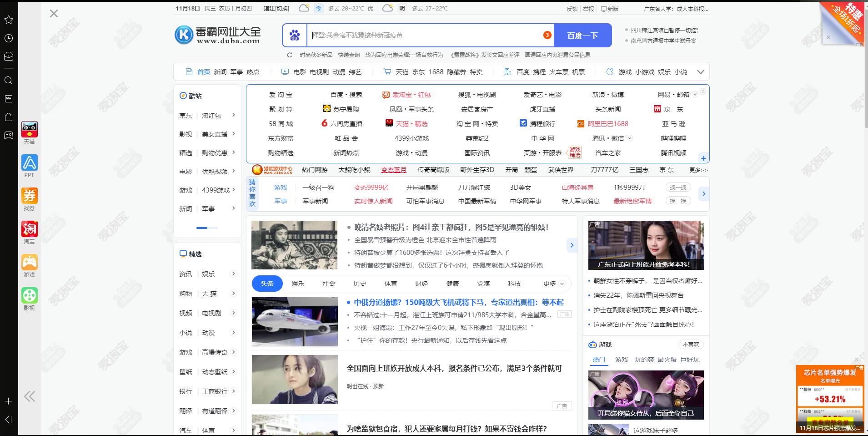
Task: Click the 湛江[切换] city switch link
Action: (276, 9)
